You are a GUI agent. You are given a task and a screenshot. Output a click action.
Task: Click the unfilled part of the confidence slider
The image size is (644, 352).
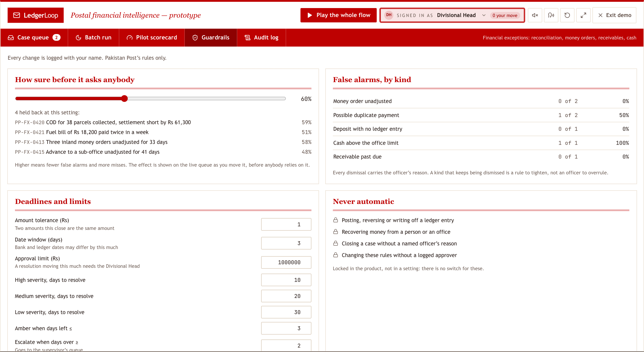pyautogui.click(x=206, y=99)
